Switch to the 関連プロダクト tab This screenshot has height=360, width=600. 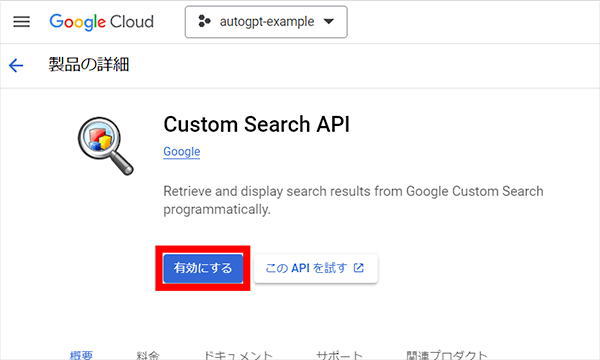[447, 355]
